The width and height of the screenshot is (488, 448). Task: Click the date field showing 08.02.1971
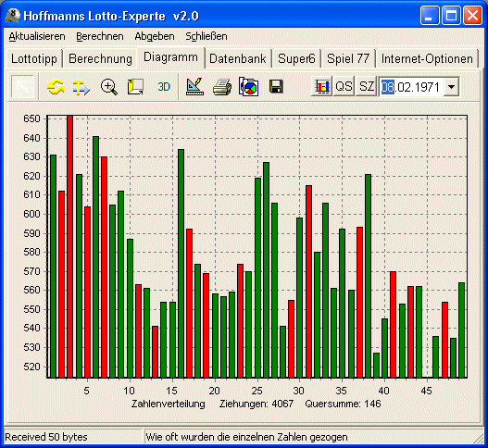411,87
